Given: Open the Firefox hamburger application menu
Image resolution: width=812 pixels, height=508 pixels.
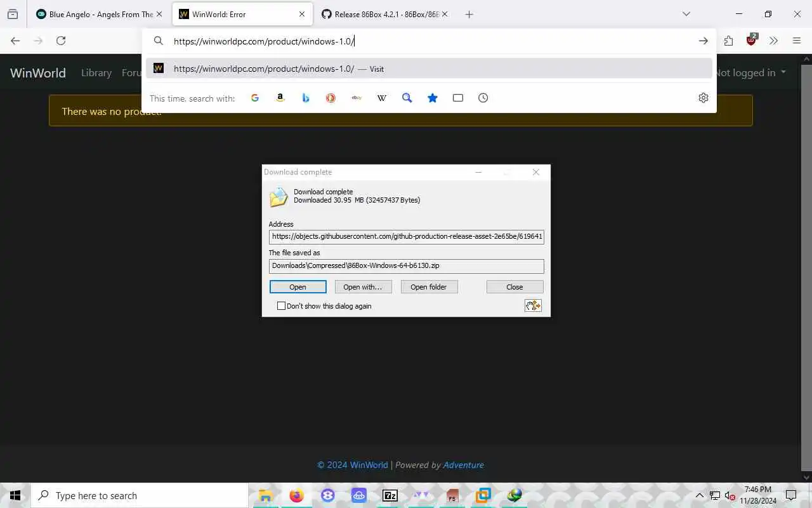Looking at the screenshot, I should point(797,41).
